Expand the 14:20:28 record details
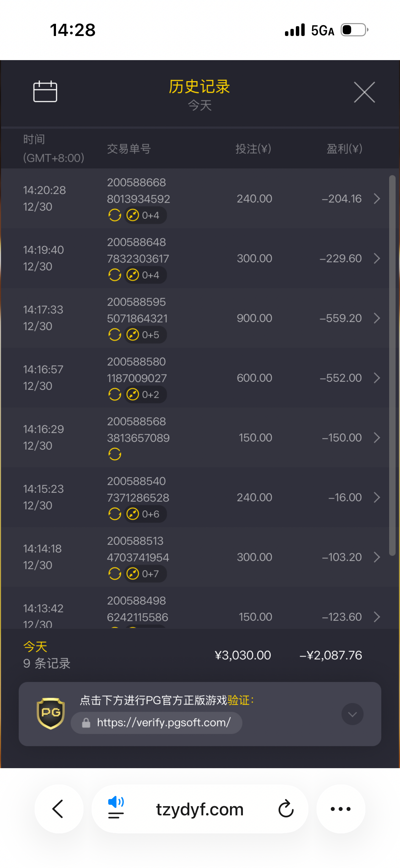The height and width of the screenshot is (868, 400). coord(377,199)
